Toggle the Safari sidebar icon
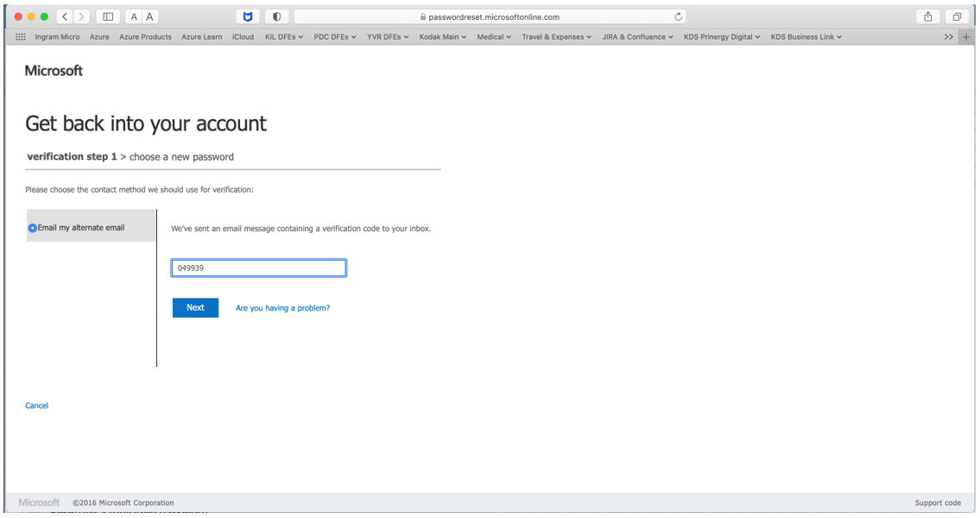Image resolution: width=980 pixels, height=518 pixels. tap(108, 17)
